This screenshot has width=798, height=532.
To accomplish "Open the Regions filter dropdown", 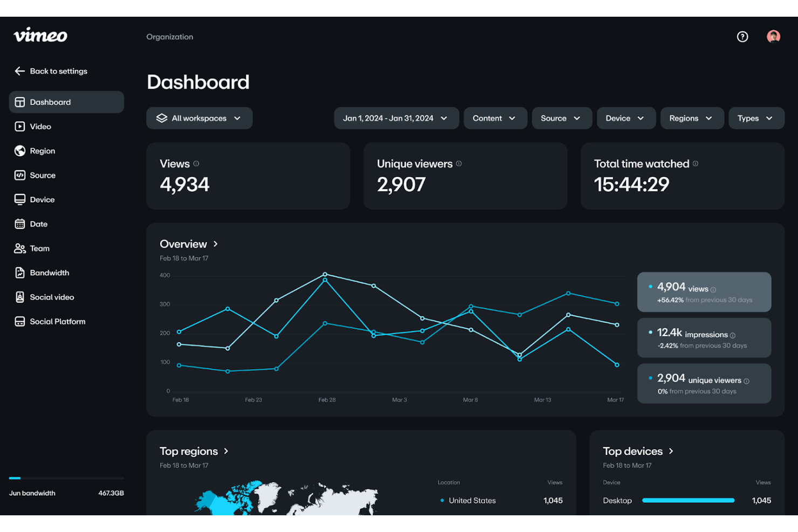I will 692,118.
